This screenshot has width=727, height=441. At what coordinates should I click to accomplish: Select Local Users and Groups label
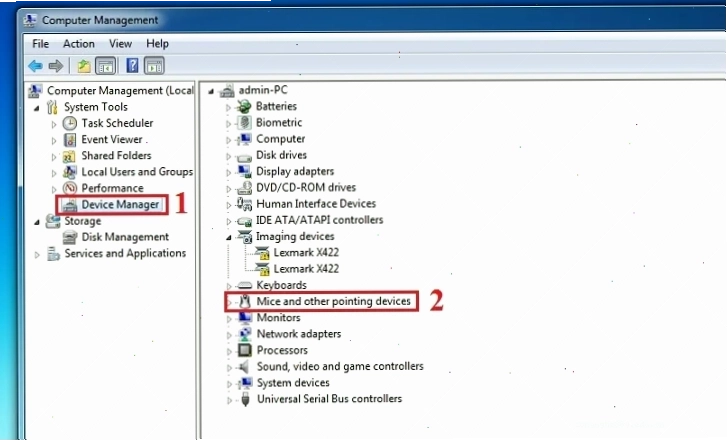point(137,172)
